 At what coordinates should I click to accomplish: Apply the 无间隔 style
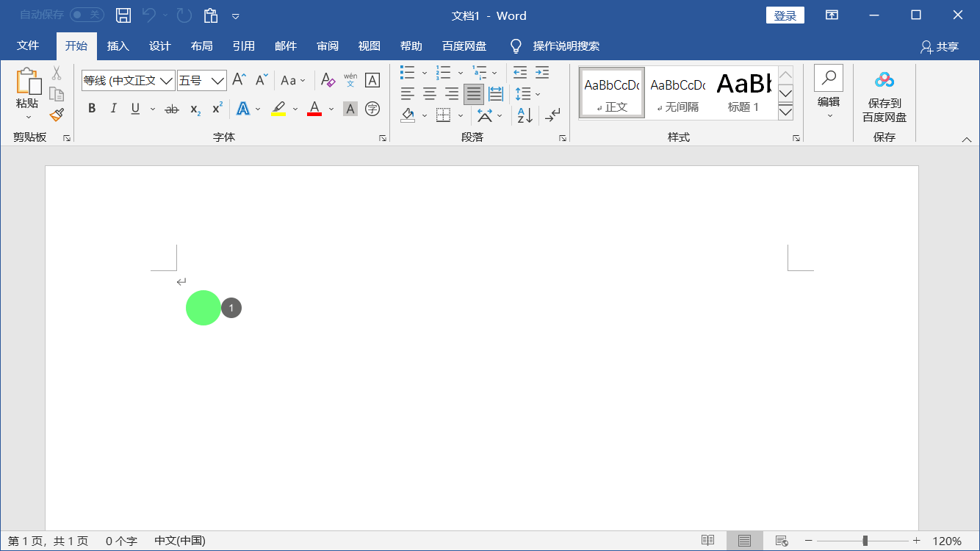677,93
